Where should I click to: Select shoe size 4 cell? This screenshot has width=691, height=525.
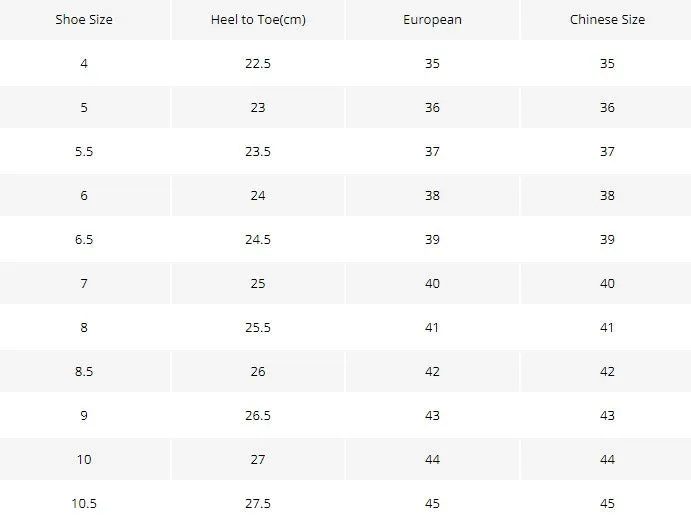coord(84,63)
